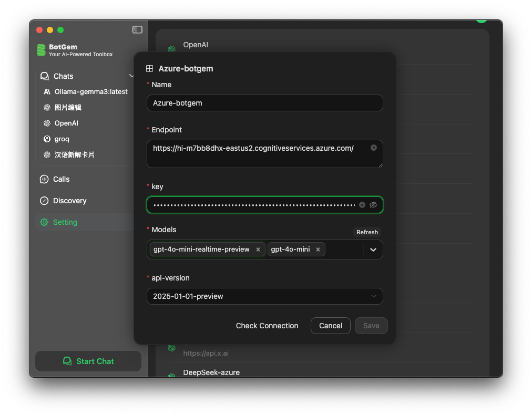
Task: Click the https://api.x.ai provider entry
Action: (x=206, y=353)
